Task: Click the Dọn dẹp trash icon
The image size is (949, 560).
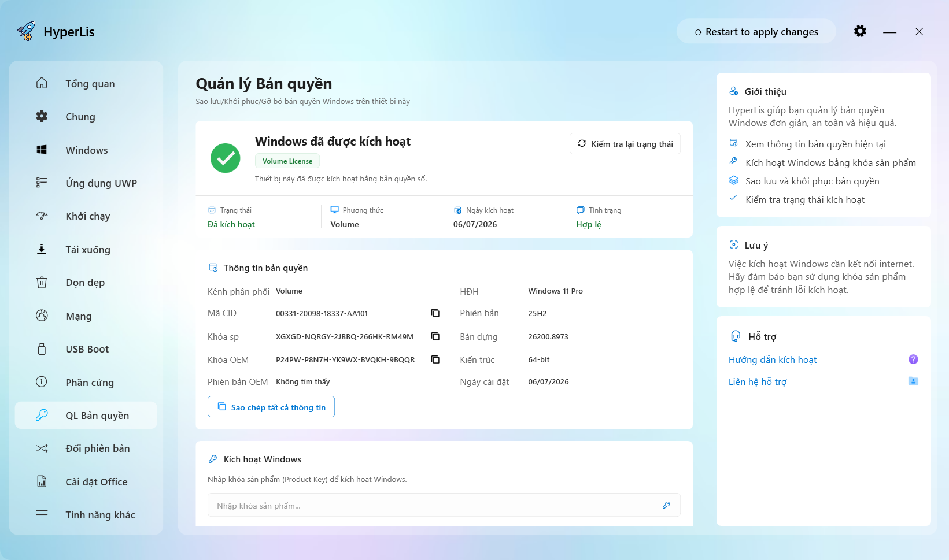Action: [42, 282]
